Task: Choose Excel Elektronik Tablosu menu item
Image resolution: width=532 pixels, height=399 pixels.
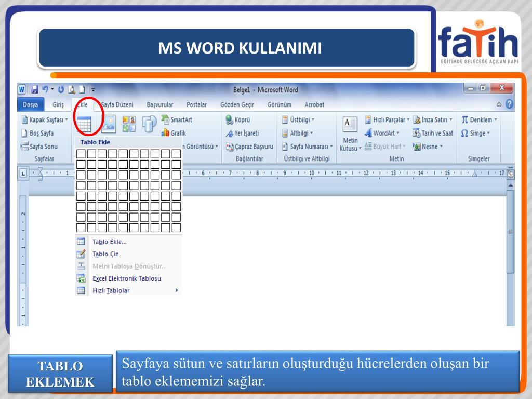Action: pos(128,278)
